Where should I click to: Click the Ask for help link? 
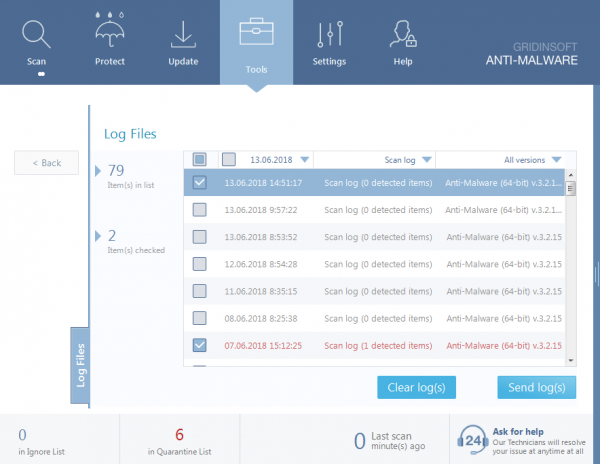(518, 432)
